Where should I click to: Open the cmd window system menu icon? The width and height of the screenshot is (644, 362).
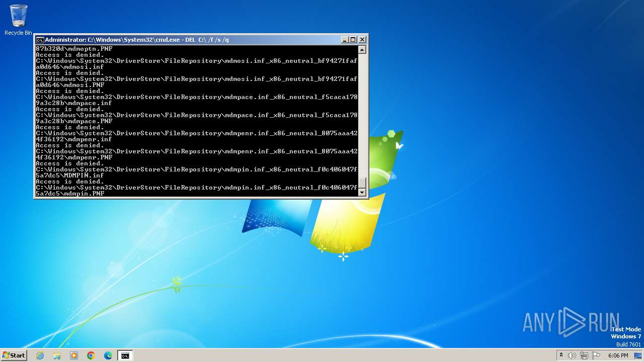pyautogui.click(x=40, y=40)
